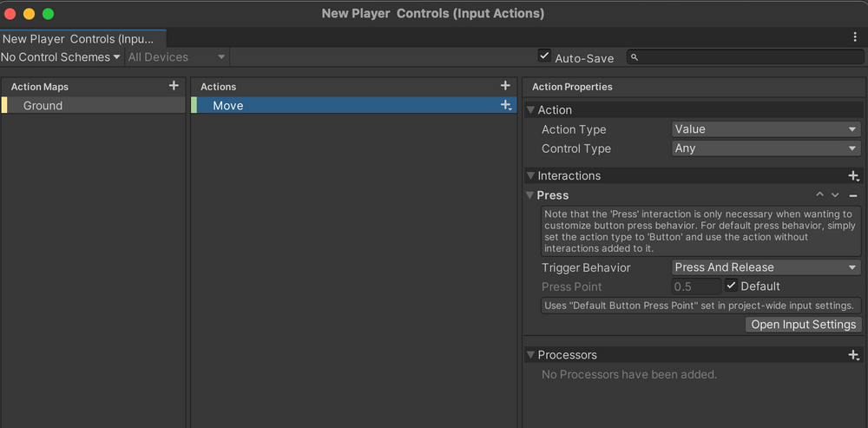Open the Action Type dropdown

pos(766,129)
